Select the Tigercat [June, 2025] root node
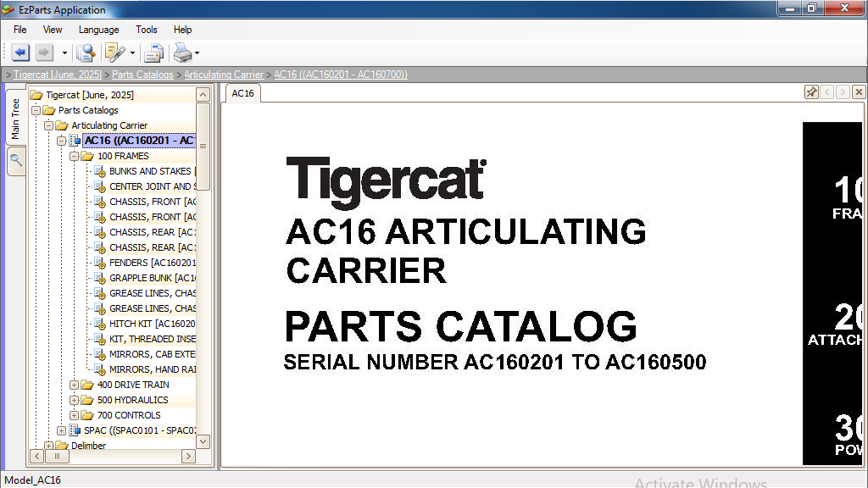868x488 pixels. [x=90, y=95]
